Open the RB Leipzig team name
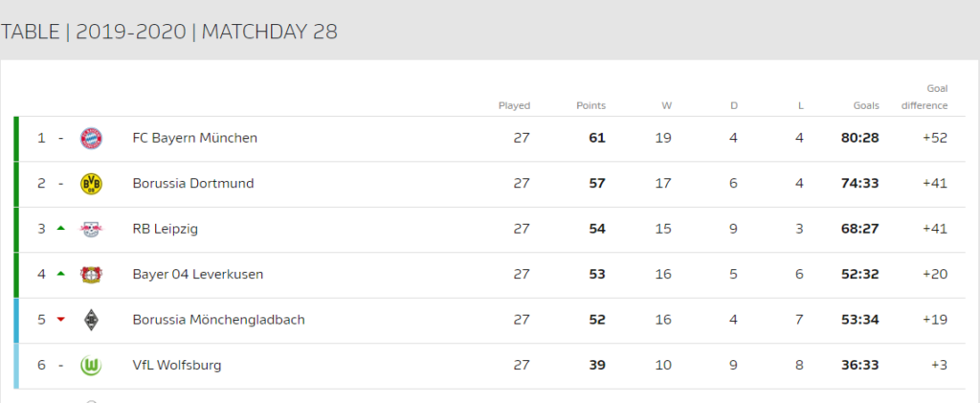Image resolution: width=980 pixels, height=403 pixels. coord(165,230)
